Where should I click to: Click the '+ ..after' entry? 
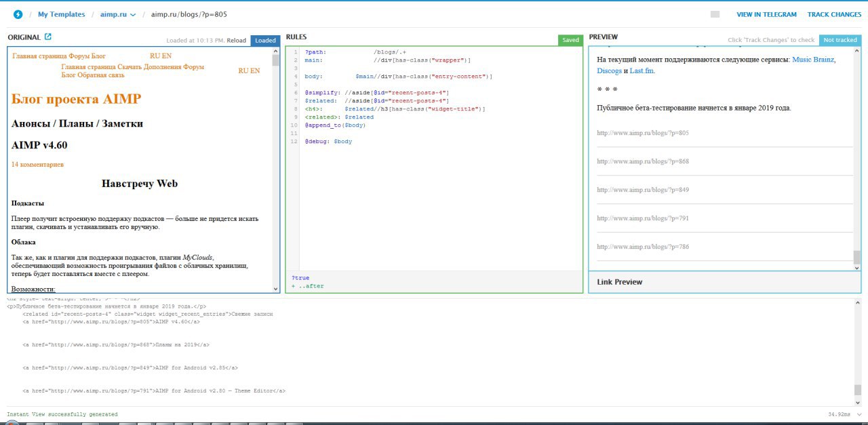308,286
